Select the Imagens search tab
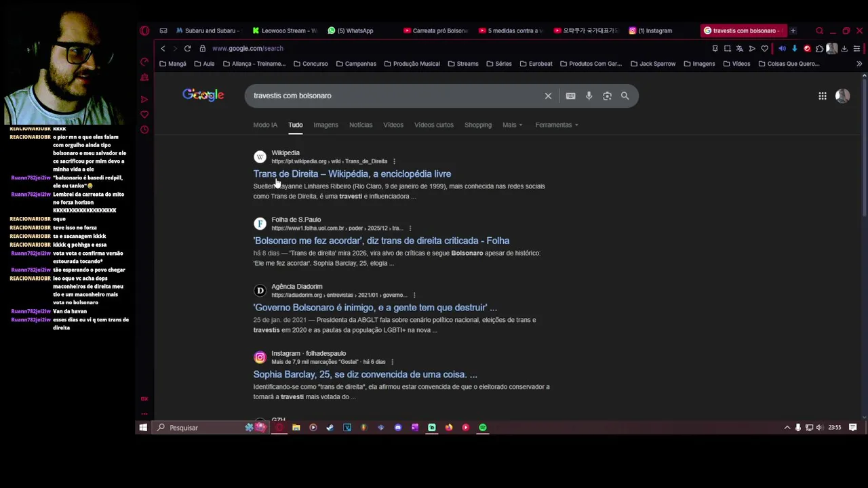 pos(325,125)
